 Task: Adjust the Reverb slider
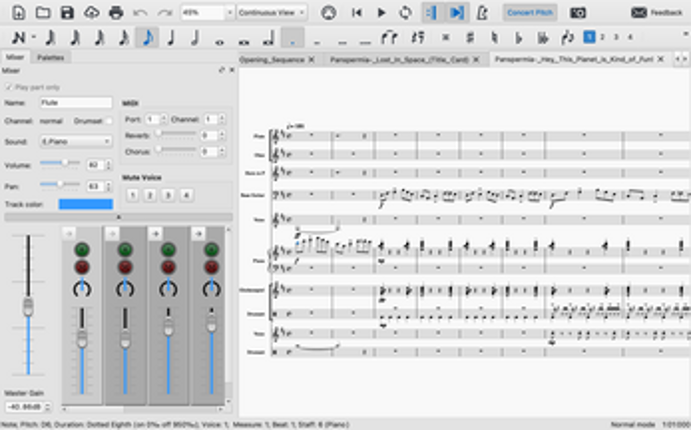[x=175, y=133]
